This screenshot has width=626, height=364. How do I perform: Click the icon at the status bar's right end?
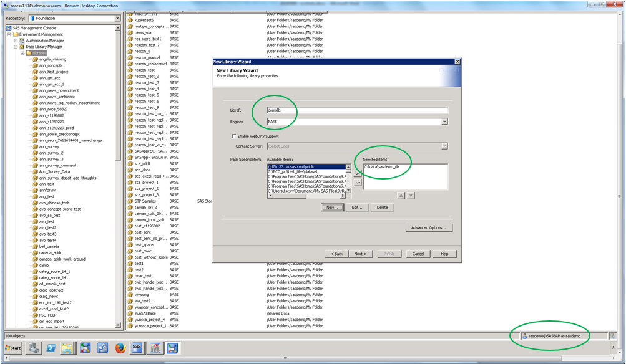pyautogui.click(x=612, y=336)
